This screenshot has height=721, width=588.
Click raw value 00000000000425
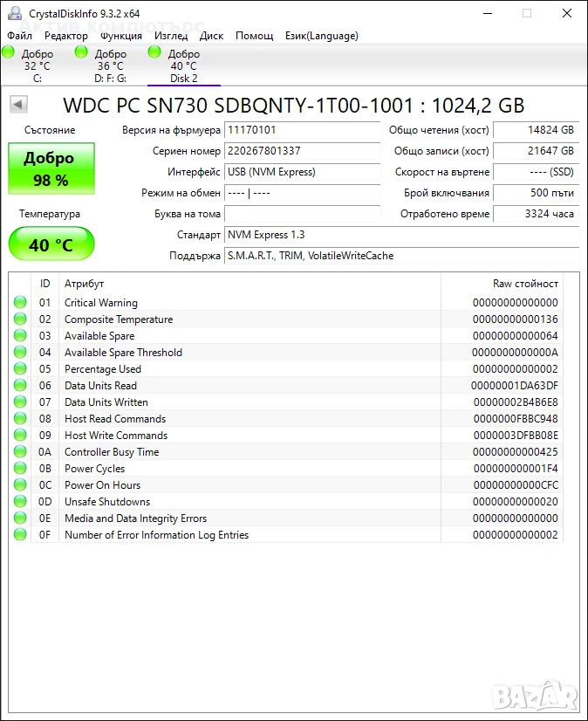click(515, 451)
